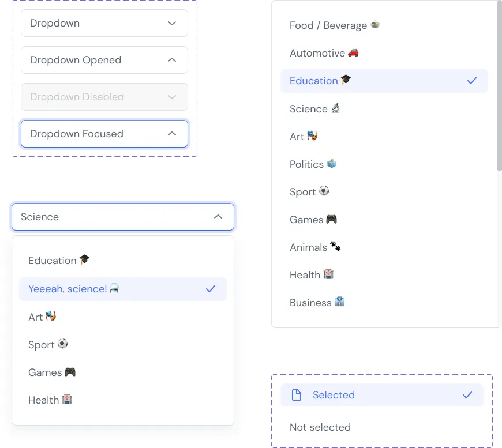The height and width of the screenshot is (448, 502).
Task: Collapse the Science dropdown using its chevron
Action: [218, 217]
